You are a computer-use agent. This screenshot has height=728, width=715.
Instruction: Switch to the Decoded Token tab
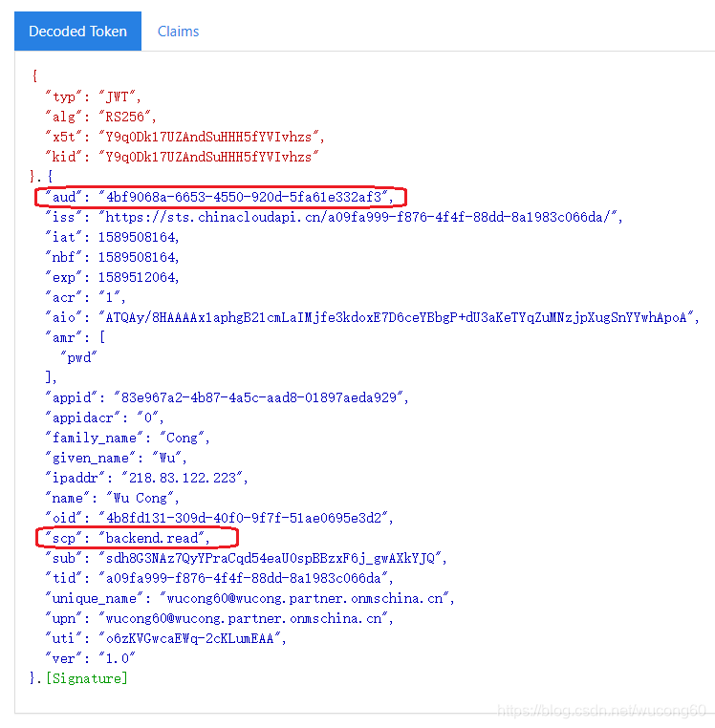[x=77, y=32]
